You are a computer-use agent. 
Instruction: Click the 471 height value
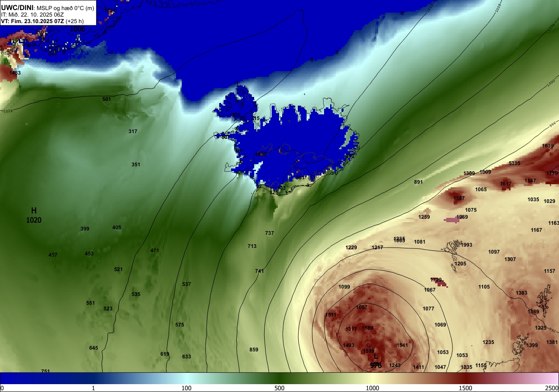click(x=155, y=251)
